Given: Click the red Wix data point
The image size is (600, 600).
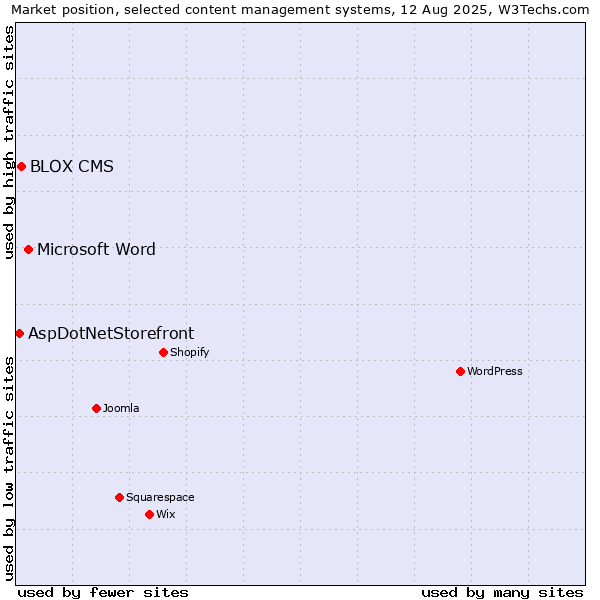Looking at the screenshot, I should point(150,514).
